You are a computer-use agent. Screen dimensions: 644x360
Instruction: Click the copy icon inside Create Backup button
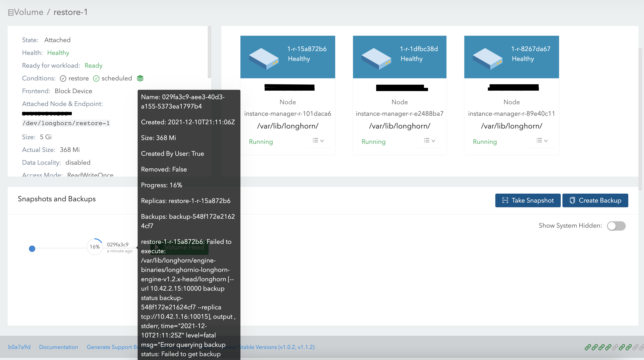(572, 200)
